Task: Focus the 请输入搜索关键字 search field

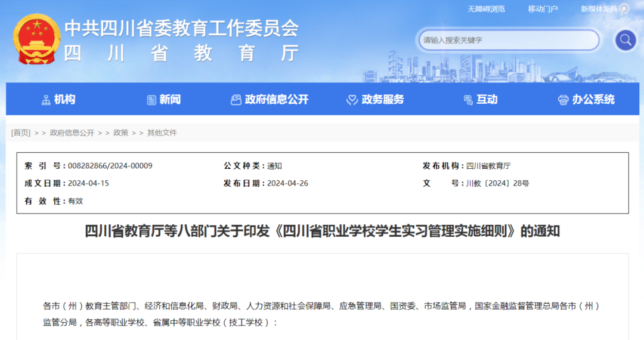Action: tap(507, 40)
